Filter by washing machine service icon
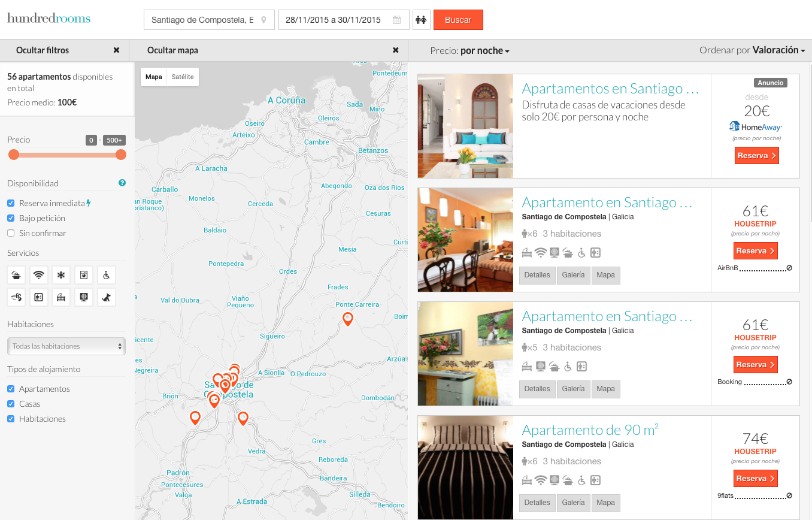This screenshot has width=812, height=520. pyautogui.click(x=84, y=275)
